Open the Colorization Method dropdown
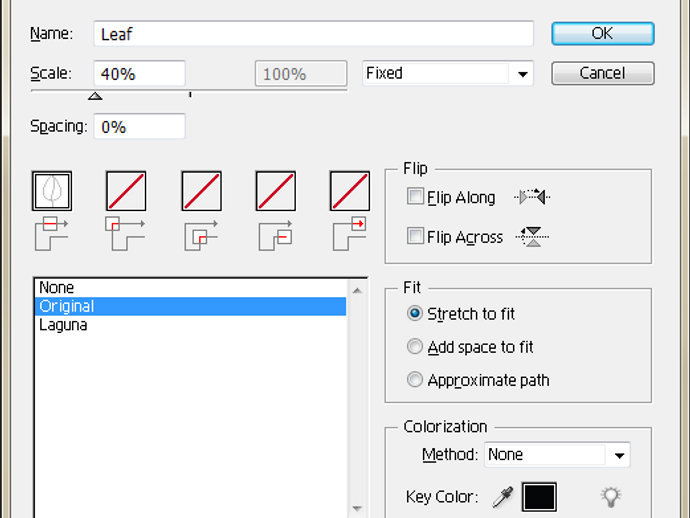690x518 pixels. (558, 455)
